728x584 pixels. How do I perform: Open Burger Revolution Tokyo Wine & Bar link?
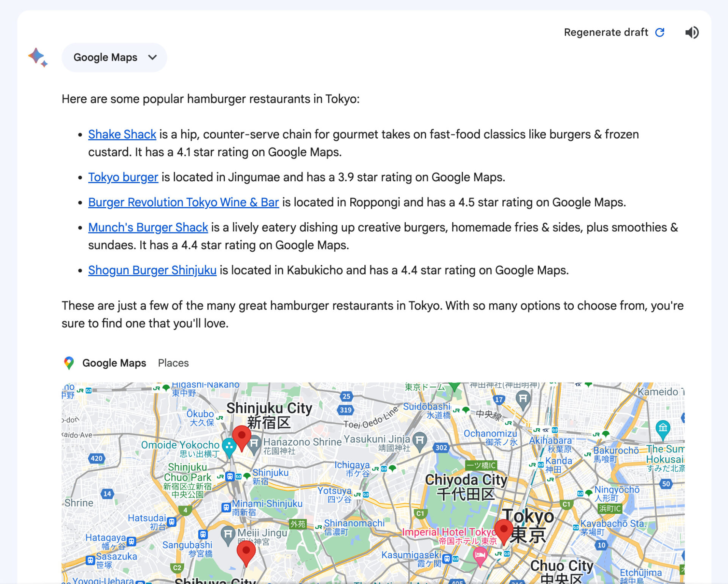[x=184, y=202]
